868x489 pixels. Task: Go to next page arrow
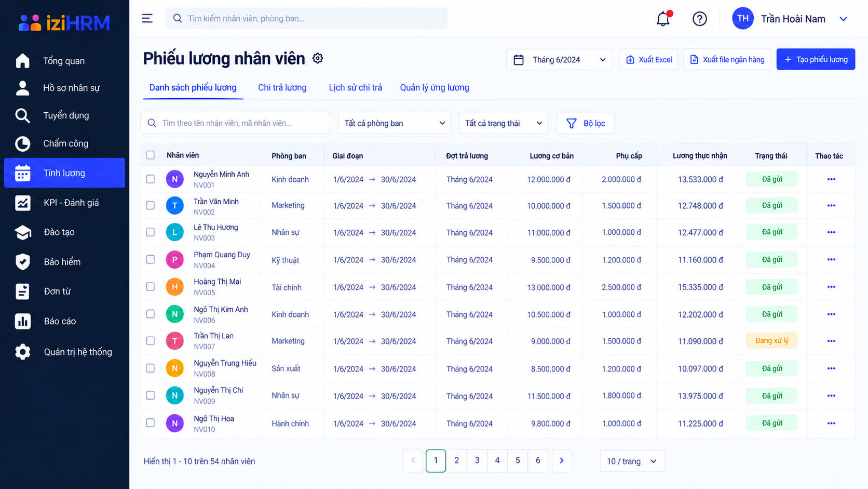coord(562,460)
